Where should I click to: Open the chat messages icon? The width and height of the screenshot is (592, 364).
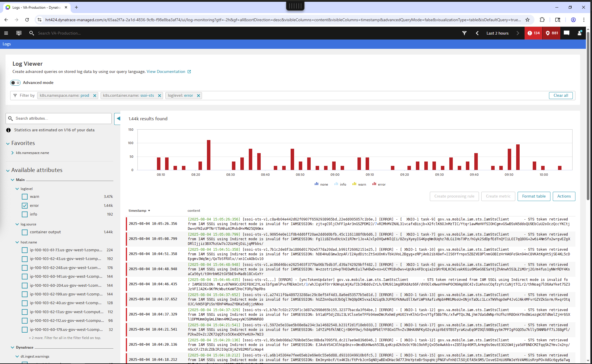pyautogui.click(x=566, y=33)
